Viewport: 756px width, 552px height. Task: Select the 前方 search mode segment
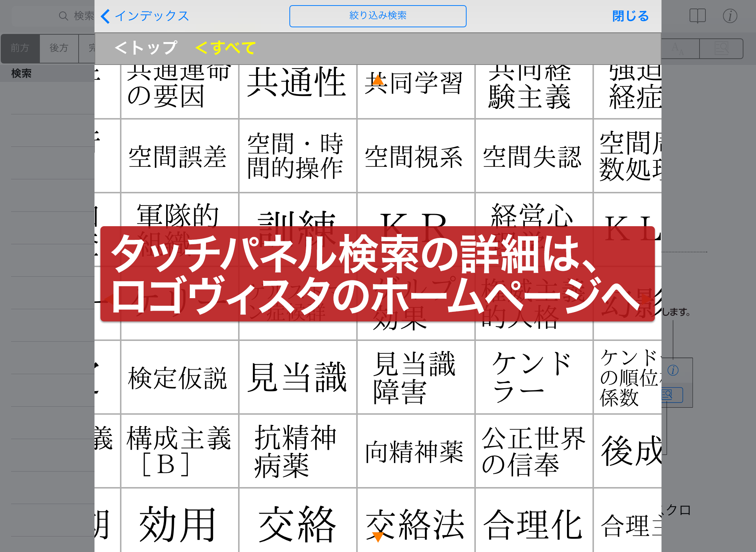coord(20,48)
